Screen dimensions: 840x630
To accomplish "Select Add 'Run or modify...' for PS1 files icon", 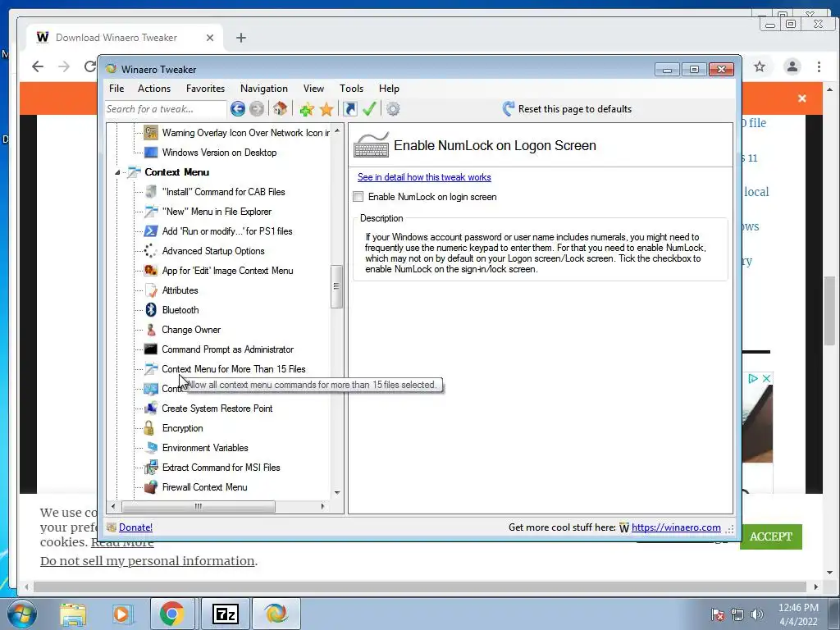I will click(151, 231).
